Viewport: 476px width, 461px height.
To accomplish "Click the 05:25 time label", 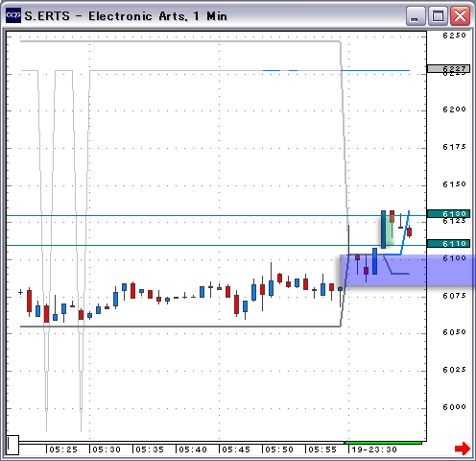I will 63,449.
